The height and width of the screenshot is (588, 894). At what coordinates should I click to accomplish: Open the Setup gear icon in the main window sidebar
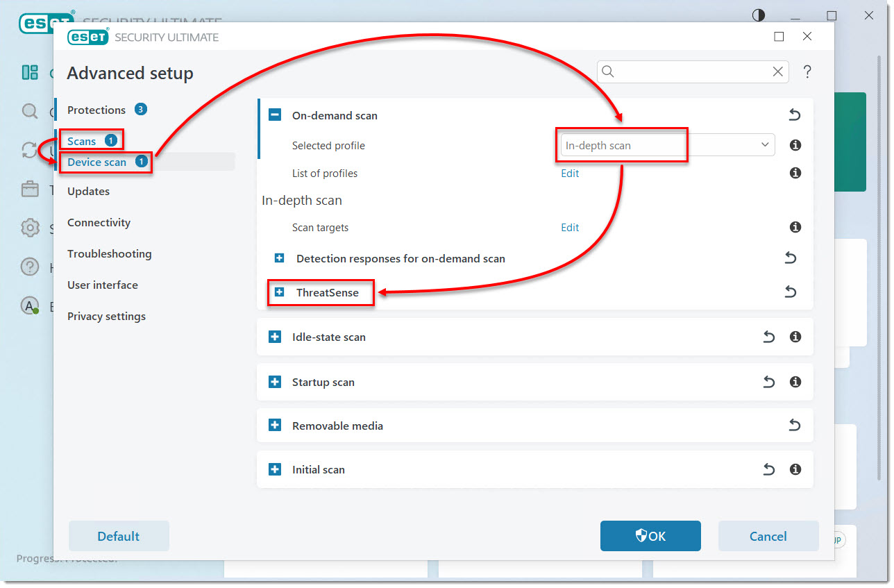point(30,228)
